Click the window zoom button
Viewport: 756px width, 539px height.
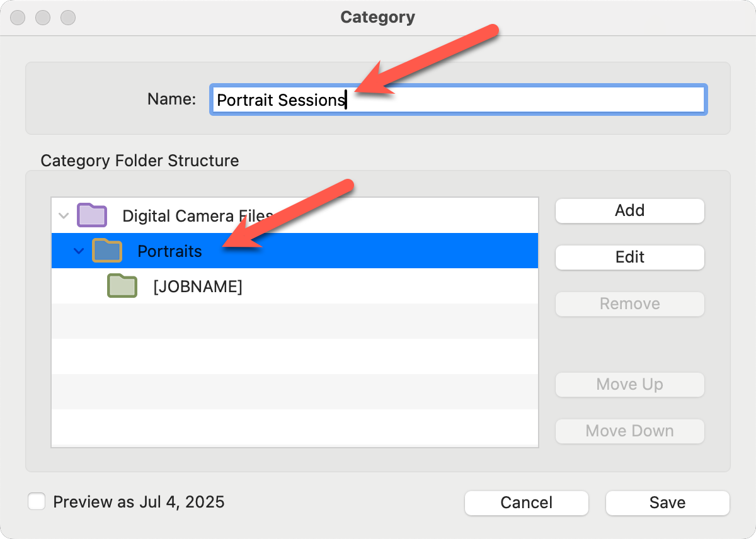[68, 17]
